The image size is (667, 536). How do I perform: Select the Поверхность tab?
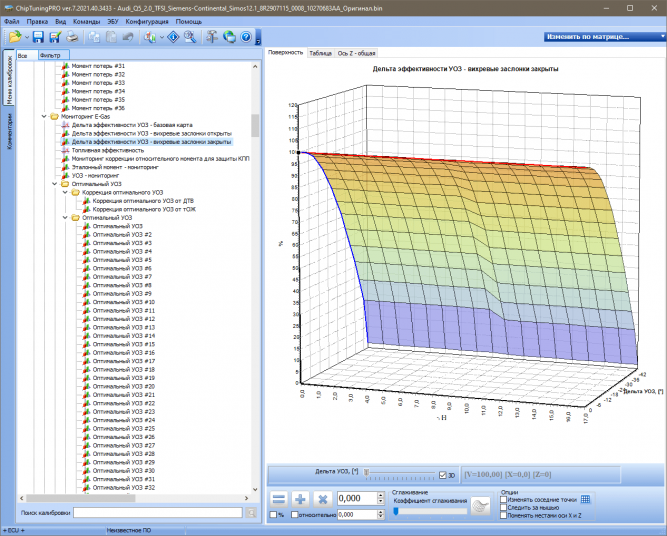point(285,53)
